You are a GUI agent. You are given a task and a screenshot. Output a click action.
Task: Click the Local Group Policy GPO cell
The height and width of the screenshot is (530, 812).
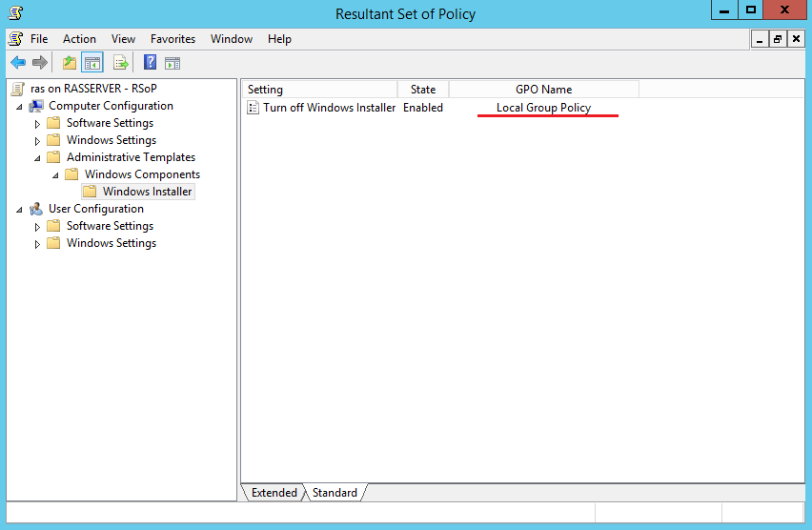point(544,108)
